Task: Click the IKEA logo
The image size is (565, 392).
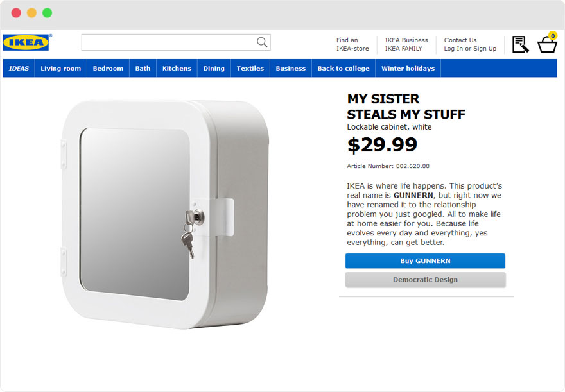Action: (x=26, y=43)
